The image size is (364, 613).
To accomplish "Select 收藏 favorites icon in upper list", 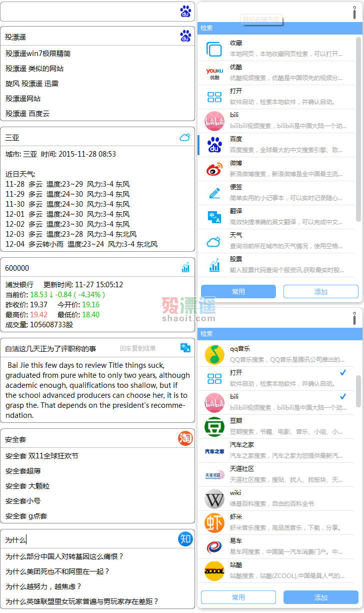I will tap(214, 50).
